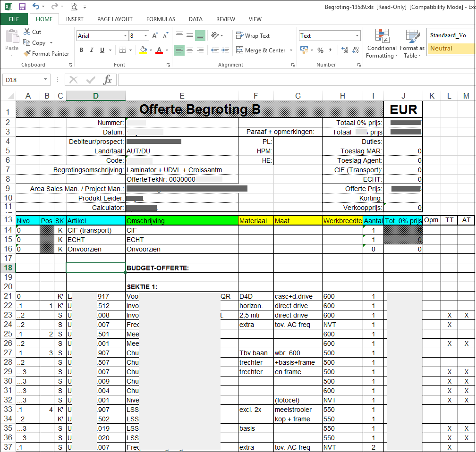Open Font settings dialog launcher
This screenshot has height=452, width=476.
click(x=168, y=65)
